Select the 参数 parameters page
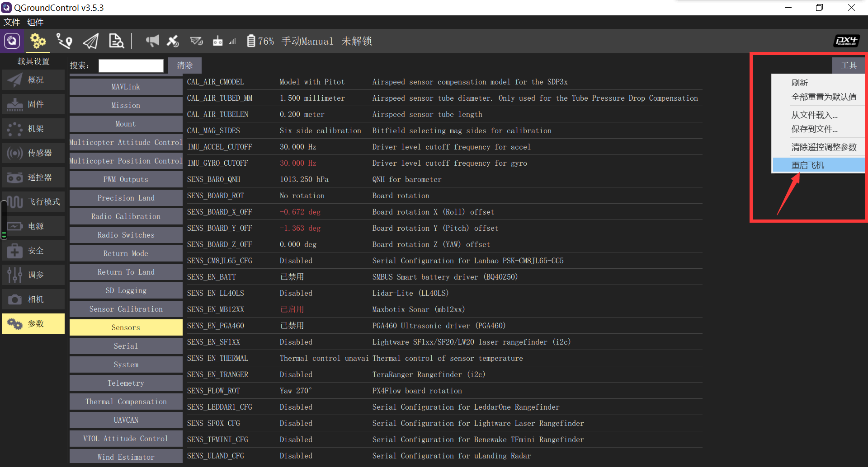Viewport: 868px width, 467px height. click(33, 324)
